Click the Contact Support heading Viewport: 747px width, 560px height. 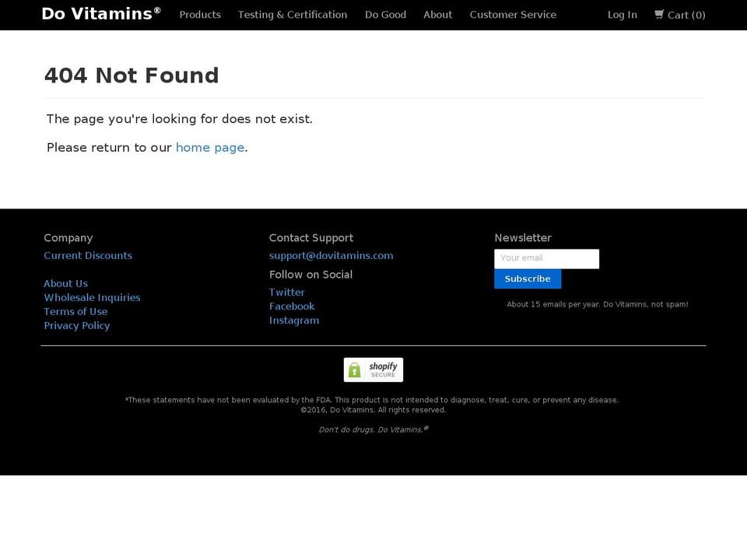point(311,238)
